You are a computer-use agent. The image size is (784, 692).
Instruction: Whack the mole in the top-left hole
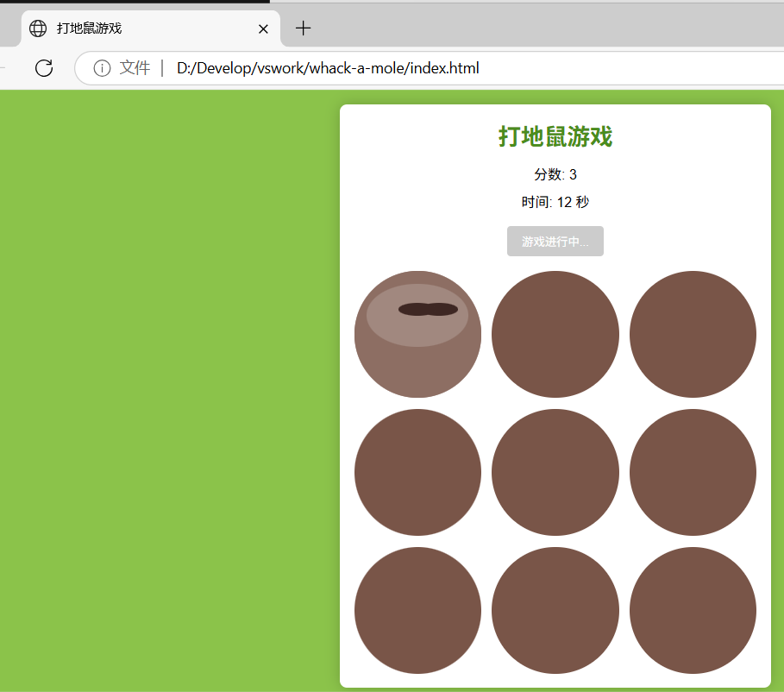click(417, 334)
